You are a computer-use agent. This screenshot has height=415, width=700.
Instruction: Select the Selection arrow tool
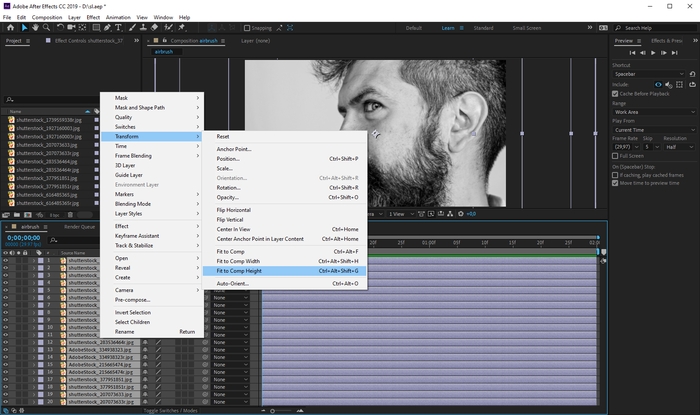point(24,28)
